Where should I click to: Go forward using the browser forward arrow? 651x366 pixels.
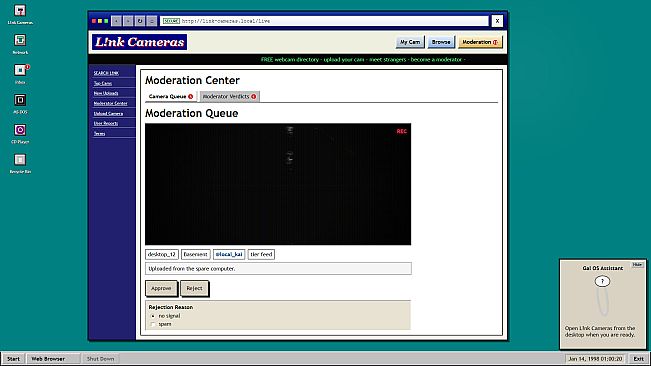click(x=128, y=21)
